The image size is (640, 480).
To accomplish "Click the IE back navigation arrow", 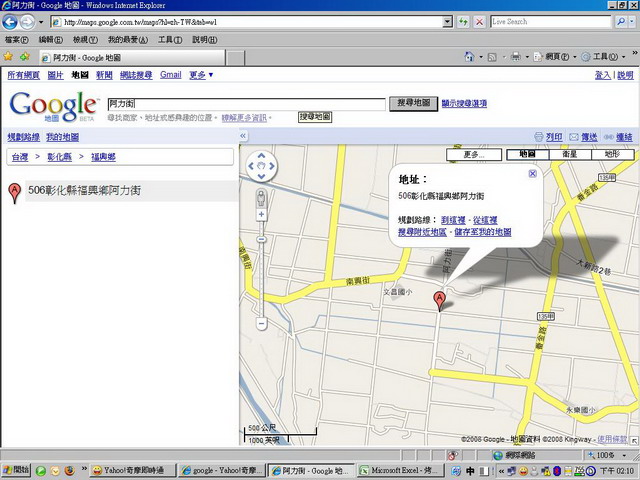I will [10, 22].
